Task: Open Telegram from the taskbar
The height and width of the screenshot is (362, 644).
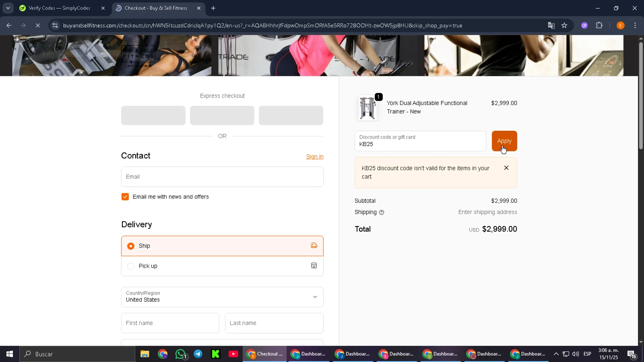Action: click(x=198, y=354)
